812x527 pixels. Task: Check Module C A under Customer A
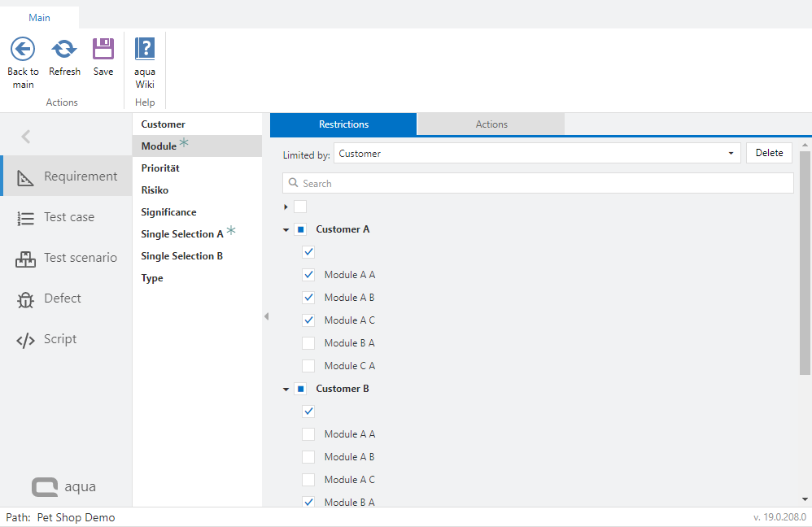click(x=308, y=366)
